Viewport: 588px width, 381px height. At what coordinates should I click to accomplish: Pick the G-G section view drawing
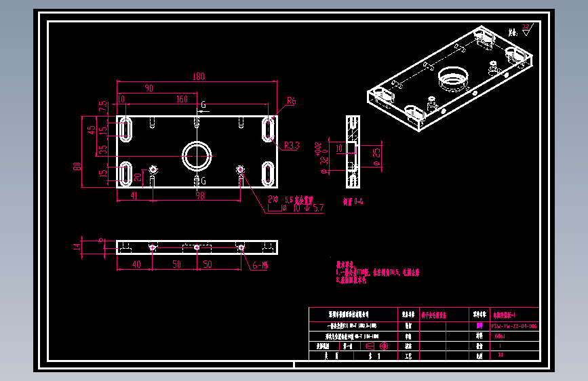tap(353, 151)
